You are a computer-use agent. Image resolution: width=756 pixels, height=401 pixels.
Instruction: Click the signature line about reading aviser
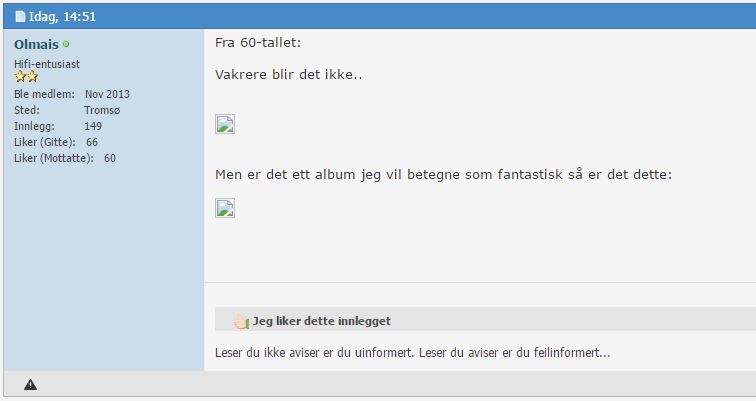coord(413,352)
